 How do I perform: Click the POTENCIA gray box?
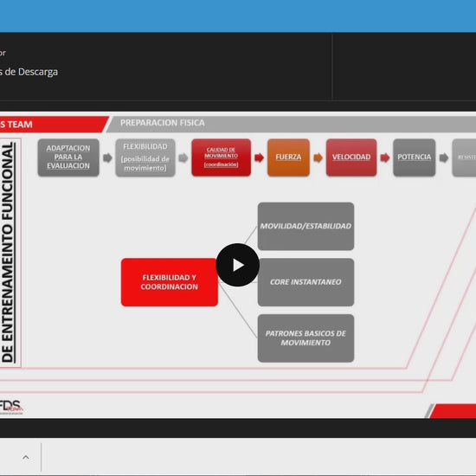(414, 158)
